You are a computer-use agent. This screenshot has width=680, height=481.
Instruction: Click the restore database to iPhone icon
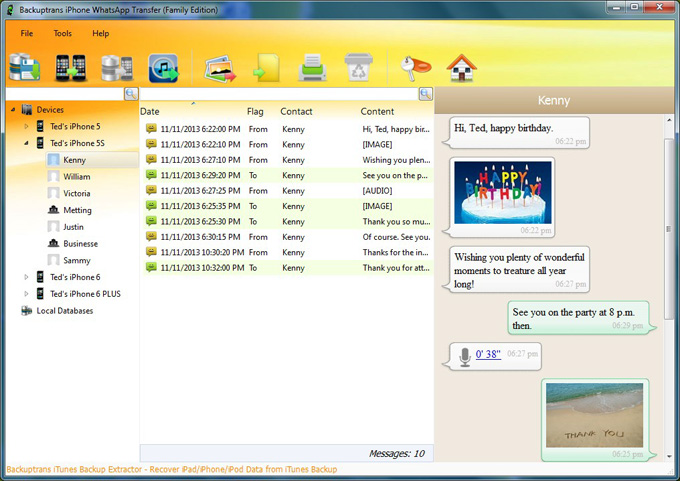pos(117,68)
